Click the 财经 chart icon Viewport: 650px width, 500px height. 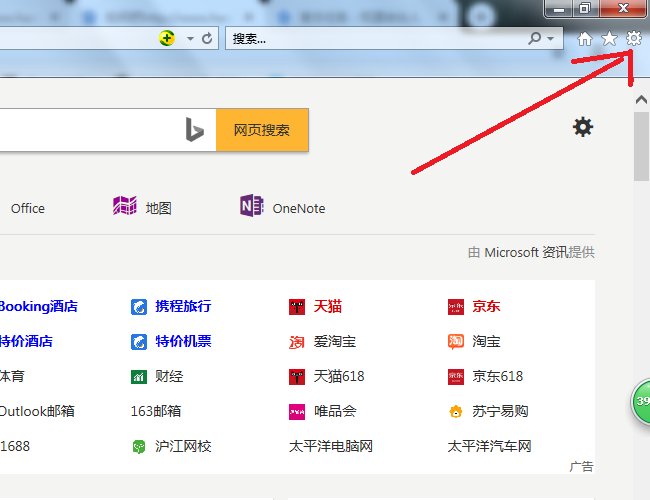click(139, 377)
